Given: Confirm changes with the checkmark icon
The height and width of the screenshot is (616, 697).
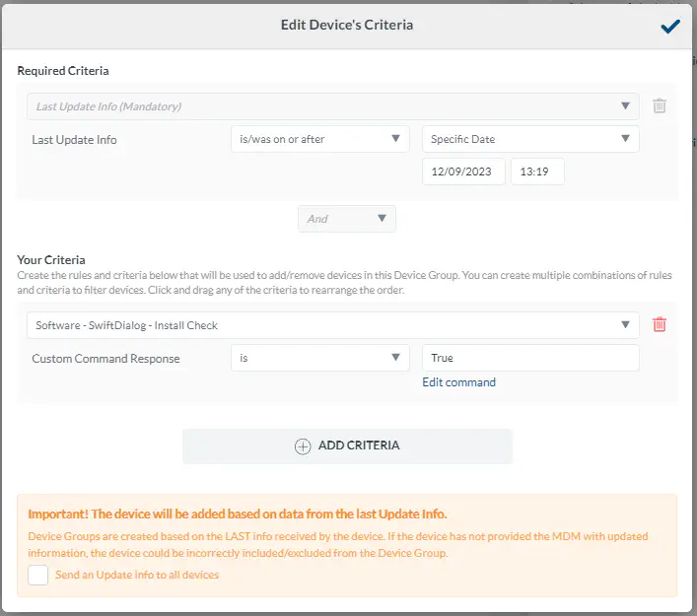Looking at the screenshot, I should click(670, 27).
